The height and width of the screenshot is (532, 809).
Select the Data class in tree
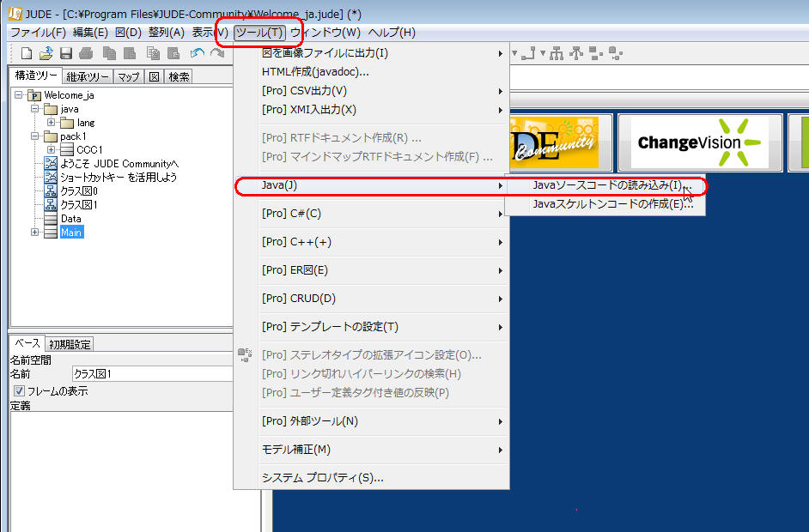[71, 219]
